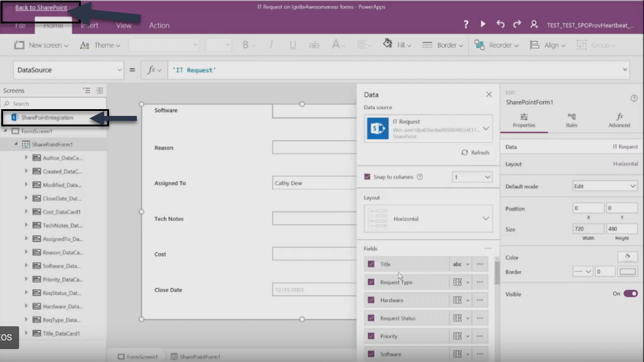Image resolution: width=644 pixels, height=362 pixels.
Task: Click the Undo arrow icon
Action: pos(500,24)
